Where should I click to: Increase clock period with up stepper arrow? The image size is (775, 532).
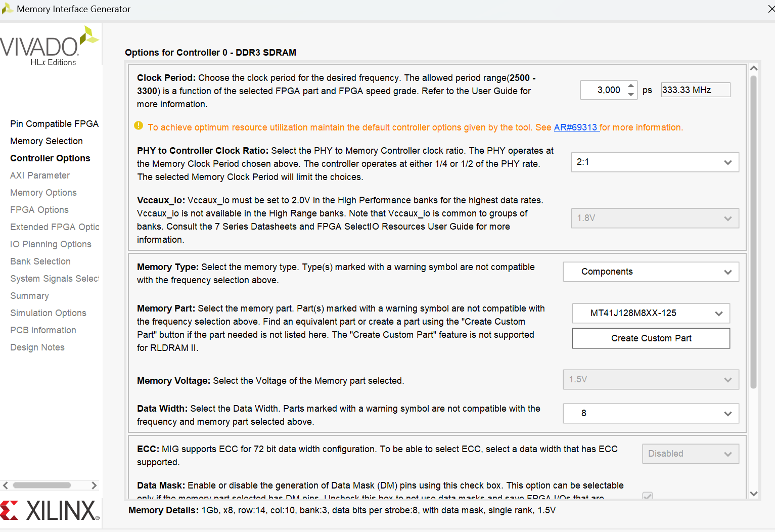pos(631,85)
